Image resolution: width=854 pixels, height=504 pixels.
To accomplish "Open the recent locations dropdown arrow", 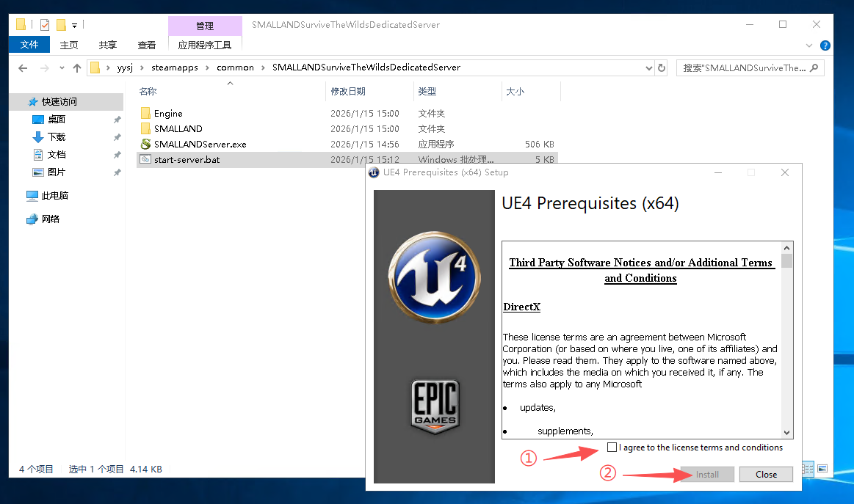I will click(x=62, y=68).
